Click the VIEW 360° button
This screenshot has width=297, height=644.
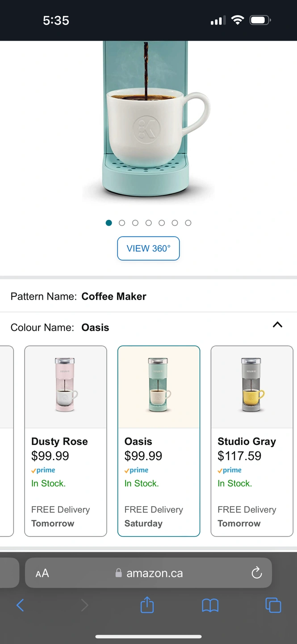click(x=148, y=249)
